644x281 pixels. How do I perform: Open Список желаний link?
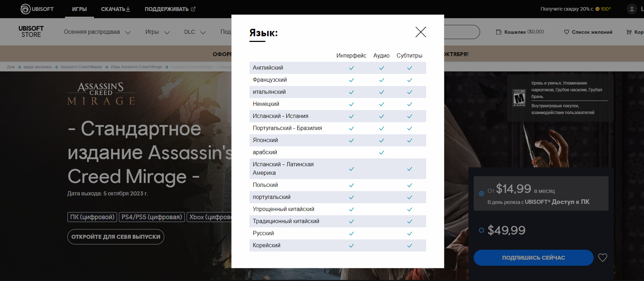pos(588,32)
